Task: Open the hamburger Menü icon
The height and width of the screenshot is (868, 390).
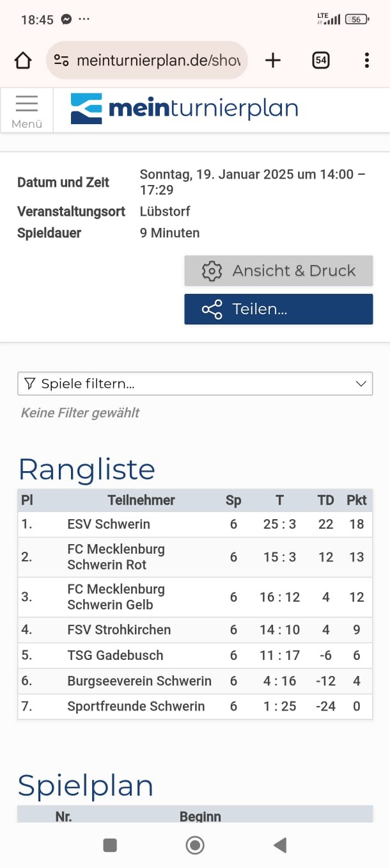Action: pos(27,110)
